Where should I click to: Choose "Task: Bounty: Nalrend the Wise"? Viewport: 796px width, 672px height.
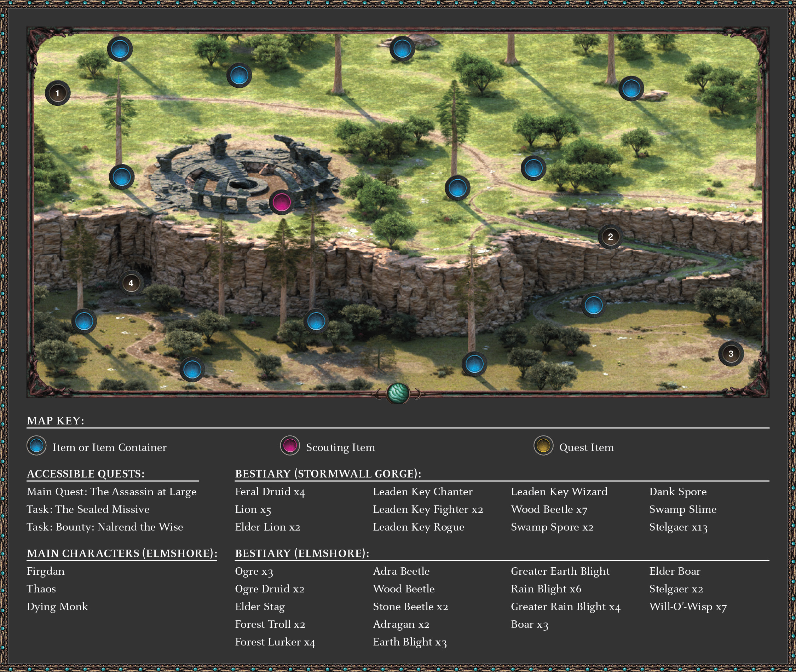tap(105, 527)
